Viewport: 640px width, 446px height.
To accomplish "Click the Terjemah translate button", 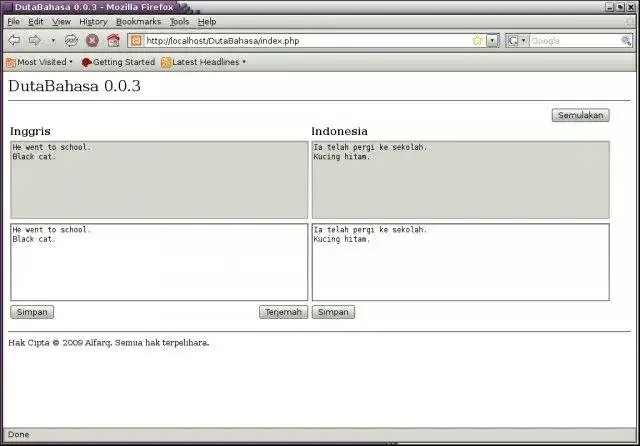I will pos(283,312).
